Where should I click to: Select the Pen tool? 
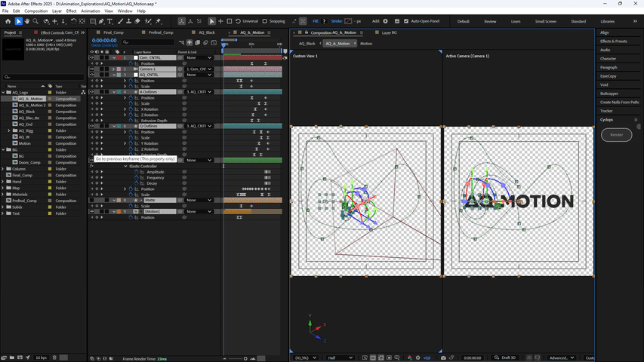pos(101,21)
